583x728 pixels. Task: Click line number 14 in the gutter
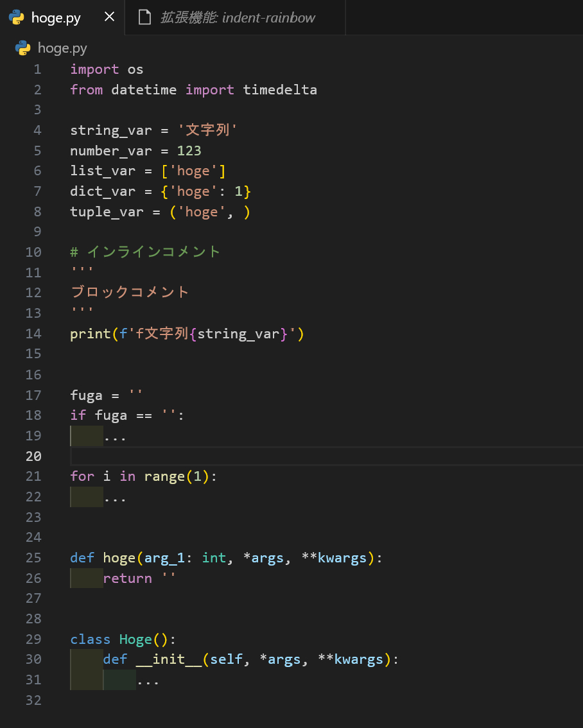tap(33, 333)
